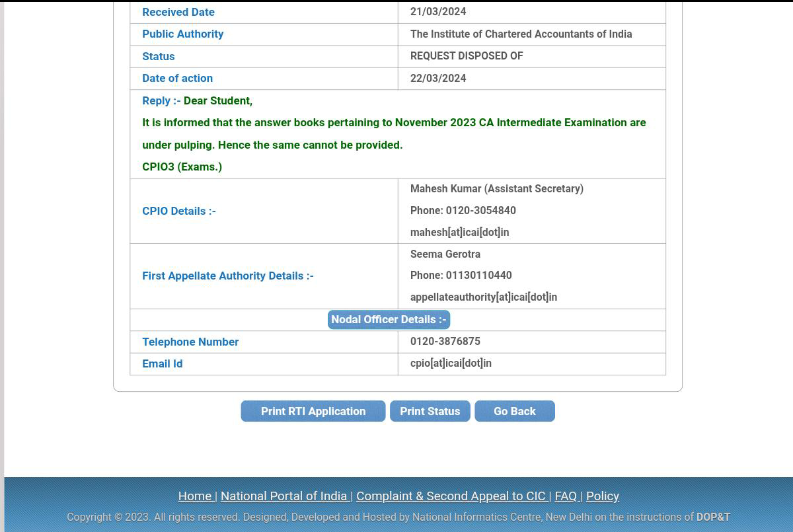Click the nodal telephone number 0120-3876875
The image size is (793, 532).
[x=445, y=341]
